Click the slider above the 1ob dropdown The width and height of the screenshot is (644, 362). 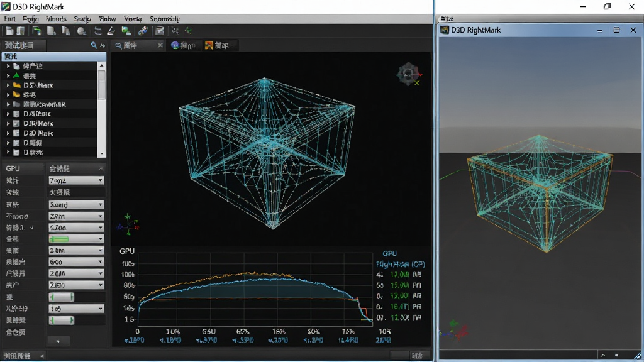click(62, 297)
